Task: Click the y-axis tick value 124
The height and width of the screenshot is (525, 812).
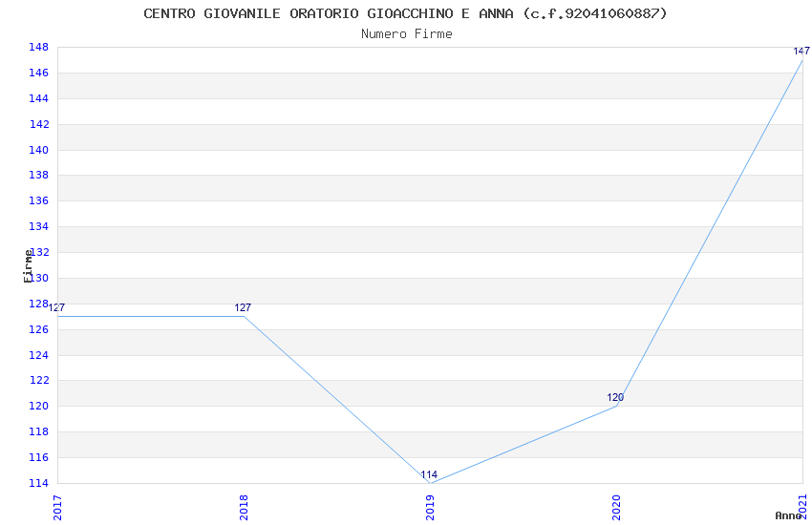Action: pos(38,355)
